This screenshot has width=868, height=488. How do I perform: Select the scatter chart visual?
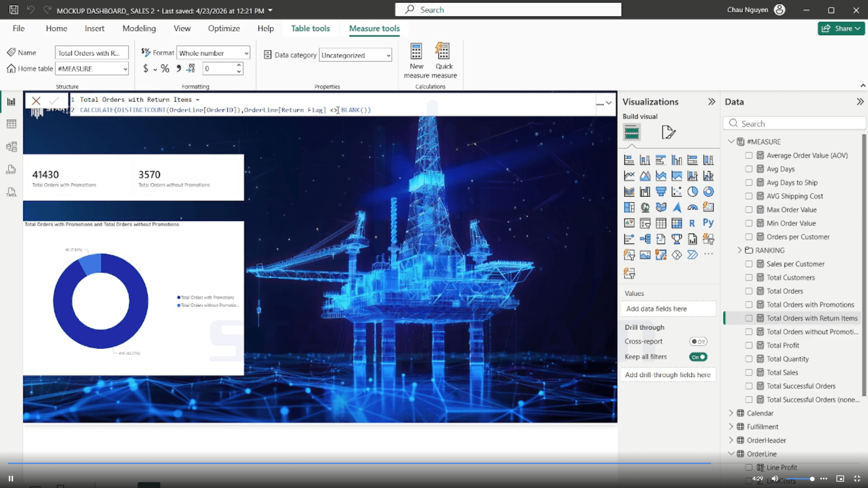[x=676, y=192]
